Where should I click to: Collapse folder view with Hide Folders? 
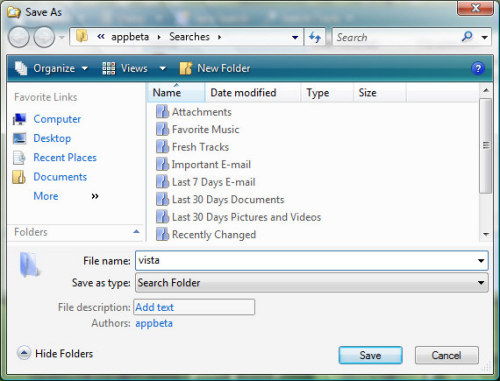pos(55,353)
